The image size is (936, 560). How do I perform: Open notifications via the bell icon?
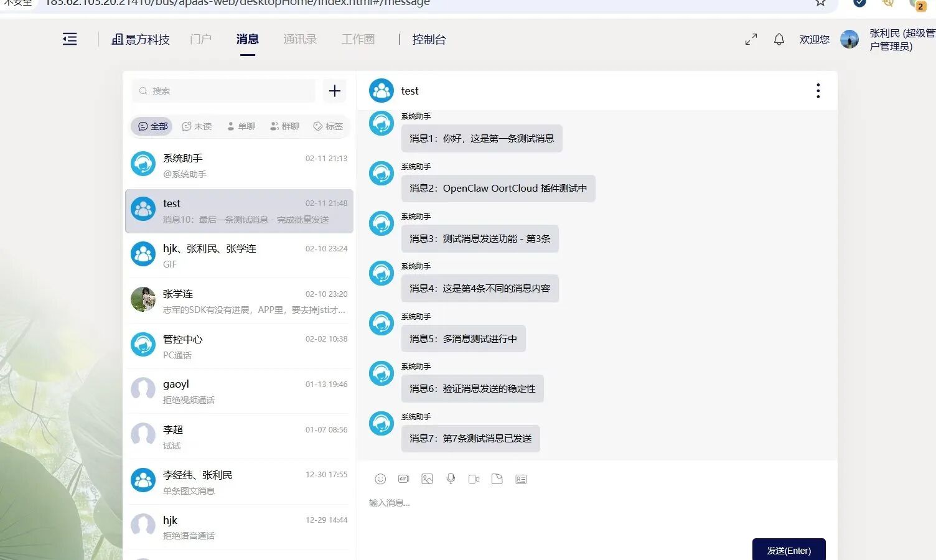coord(779,39)
